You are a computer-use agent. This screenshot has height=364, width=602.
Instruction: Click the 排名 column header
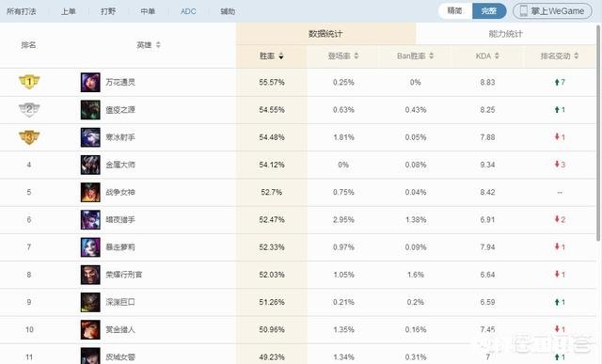pos(28,45)
